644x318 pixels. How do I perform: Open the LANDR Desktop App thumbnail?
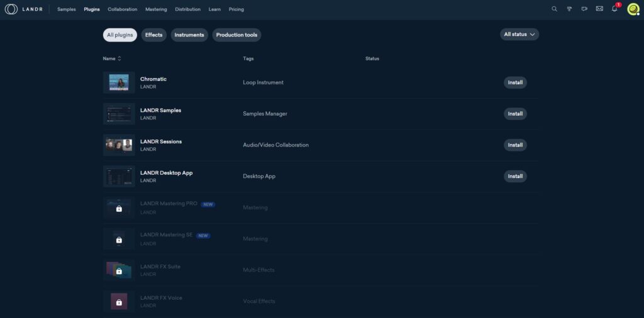[x=119, y=176]
